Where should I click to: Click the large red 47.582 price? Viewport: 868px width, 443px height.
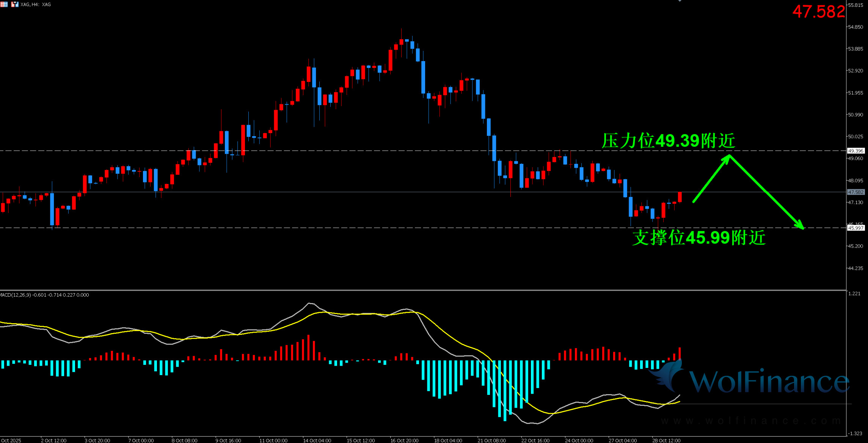tap(818, 12)
